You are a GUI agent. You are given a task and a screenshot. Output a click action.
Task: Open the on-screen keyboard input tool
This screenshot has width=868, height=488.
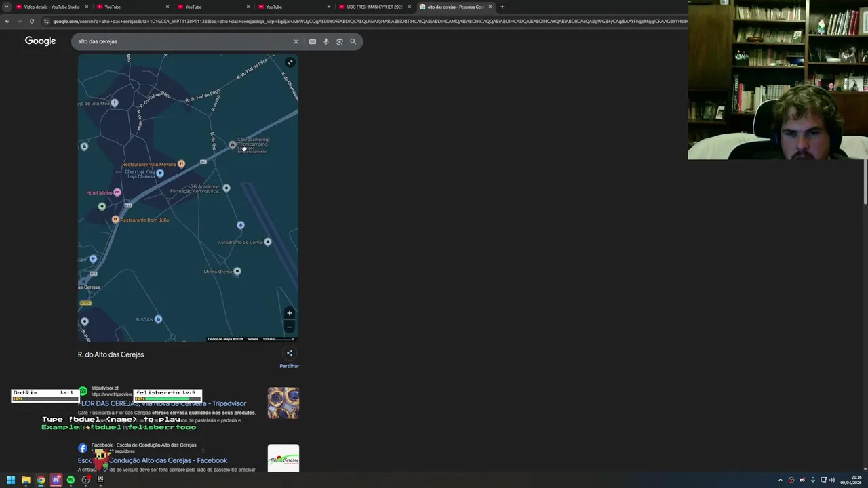click(x=313, y=41)
